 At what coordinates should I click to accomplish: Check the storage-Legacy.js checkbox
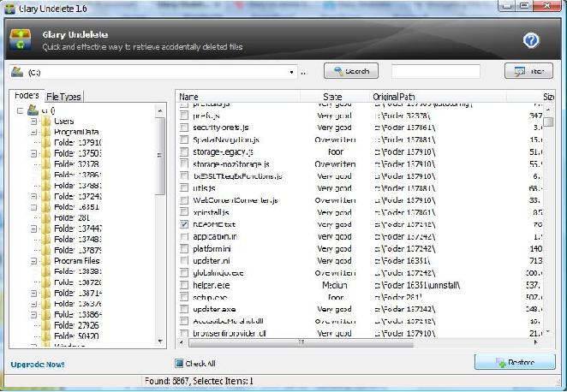coord(184,151)
